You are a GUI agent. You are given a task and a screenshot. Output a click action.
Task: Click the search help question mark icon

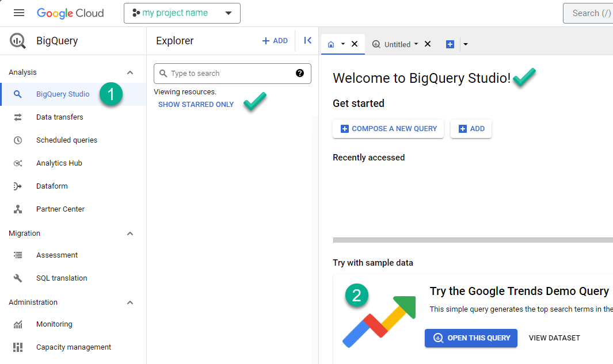point(300,73)
